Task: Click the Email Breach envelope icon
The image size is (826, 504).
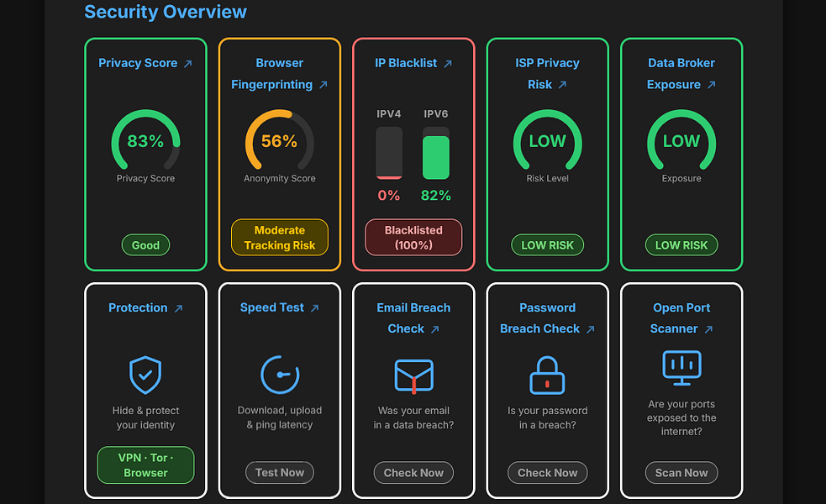Action: 413,376
